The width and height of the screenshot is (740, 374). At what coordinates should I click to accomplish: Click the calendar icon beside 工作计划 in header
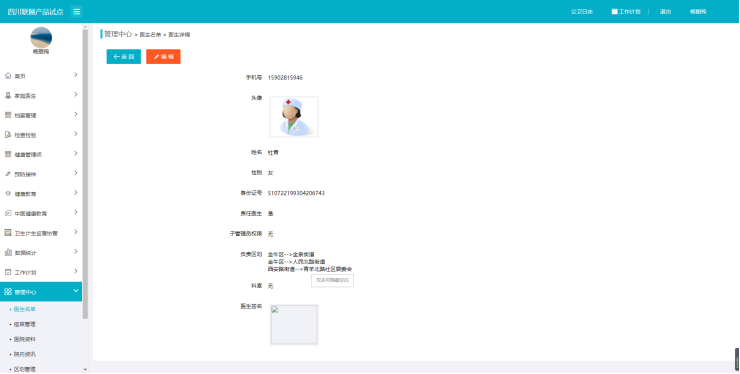pos(614,12)
